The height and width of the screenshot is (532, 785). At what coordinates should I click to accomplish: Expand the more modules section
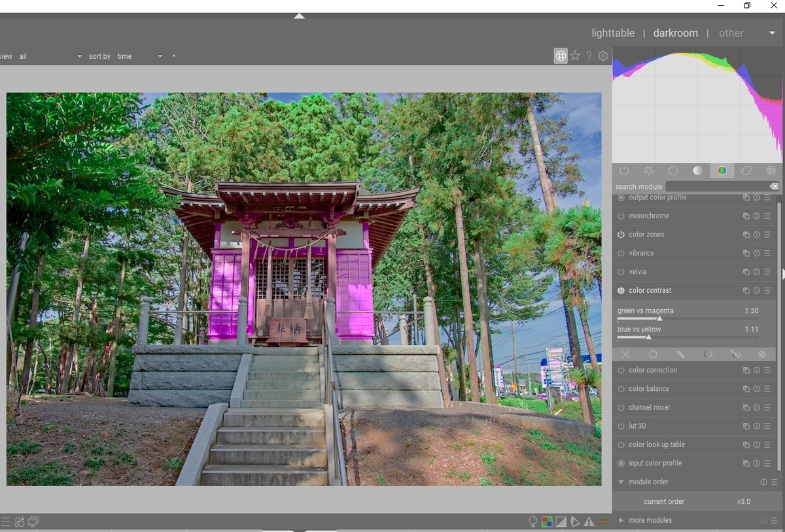point(621,520)
